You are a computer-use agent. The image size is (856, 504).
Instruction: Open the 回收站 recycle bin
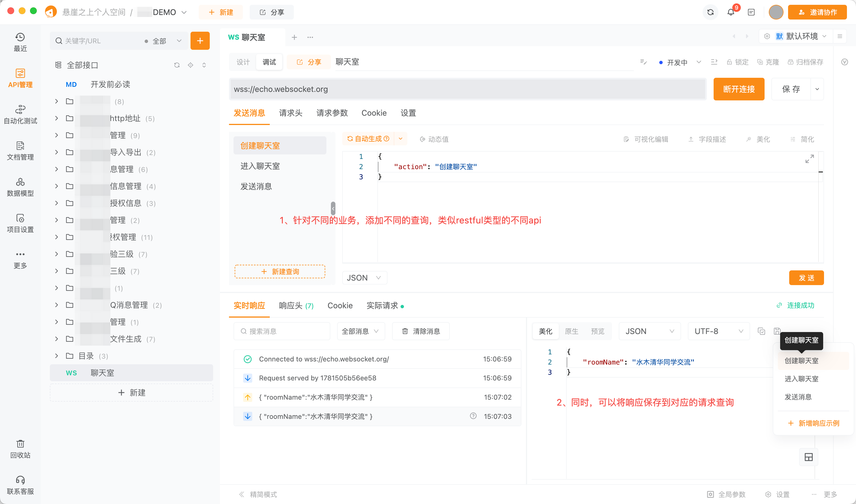click(x=20, y=448)
